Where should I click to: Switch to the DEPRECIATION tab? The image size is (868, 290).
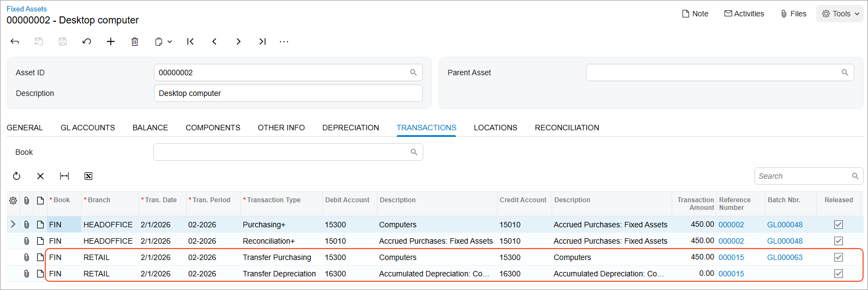(350, 128)
